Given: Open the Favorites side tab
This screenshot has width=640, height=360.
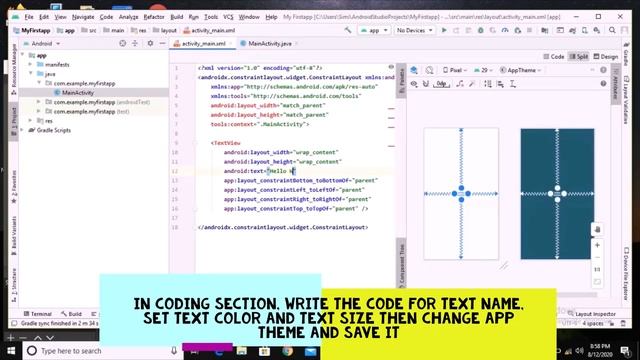Looking at the screenshot, I should point(13,187).
